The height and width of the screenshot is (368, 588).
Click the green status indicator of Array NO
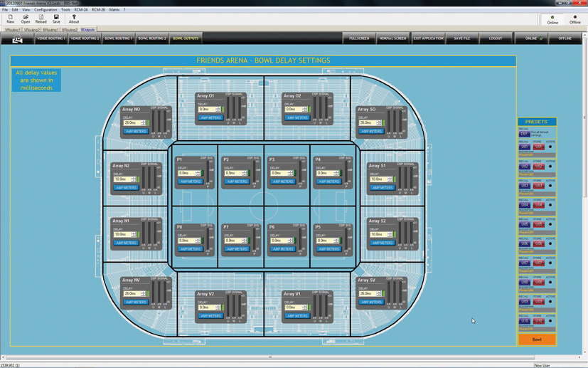148,123
